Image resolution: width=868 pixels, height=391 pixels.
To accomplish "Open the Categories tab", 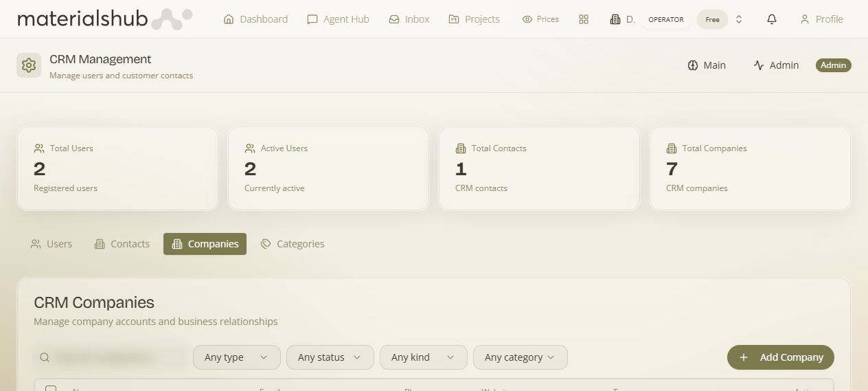I will (x=293, y=244).
